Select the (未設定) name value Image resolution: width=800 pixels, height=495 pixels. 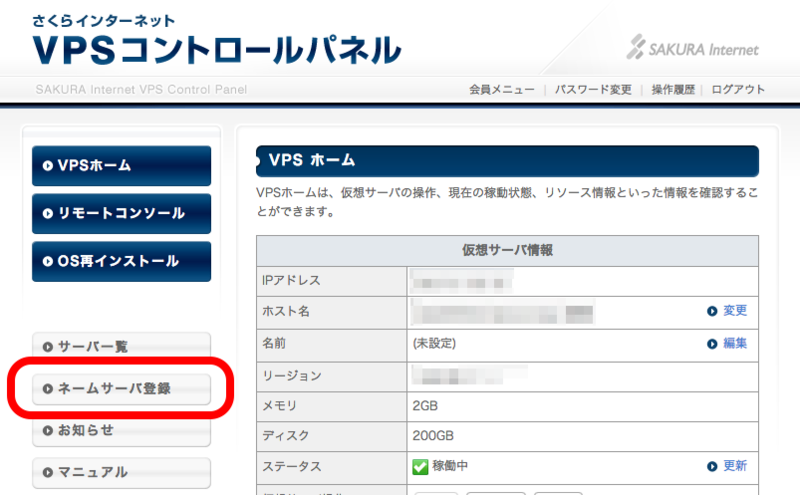point(434,343)
